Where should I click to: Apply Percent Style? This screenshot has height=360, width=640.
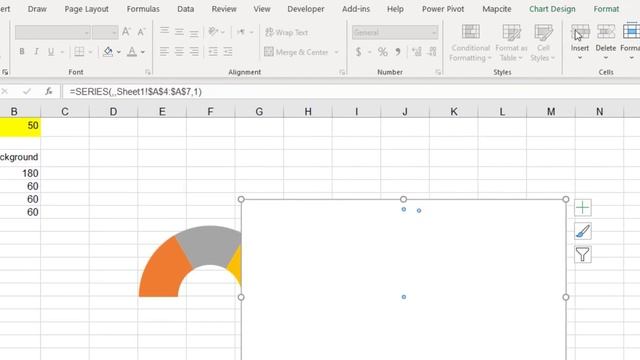click(x=382, y=52)
